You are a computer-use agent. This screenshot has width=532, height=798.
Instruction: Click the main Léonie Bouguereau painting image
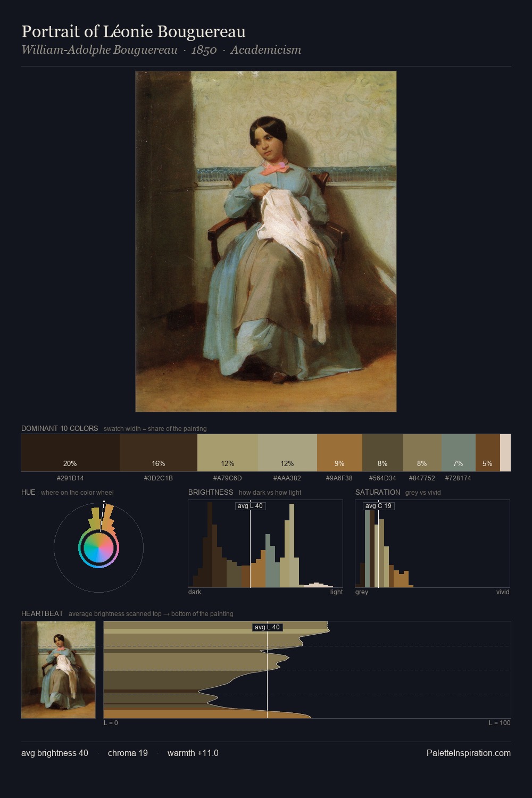point(266,242)
